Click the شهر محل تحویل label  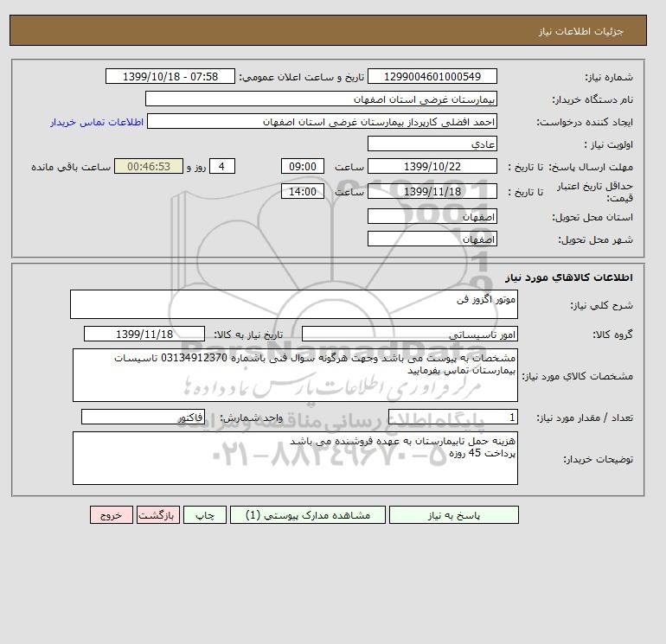coord(595,239)
